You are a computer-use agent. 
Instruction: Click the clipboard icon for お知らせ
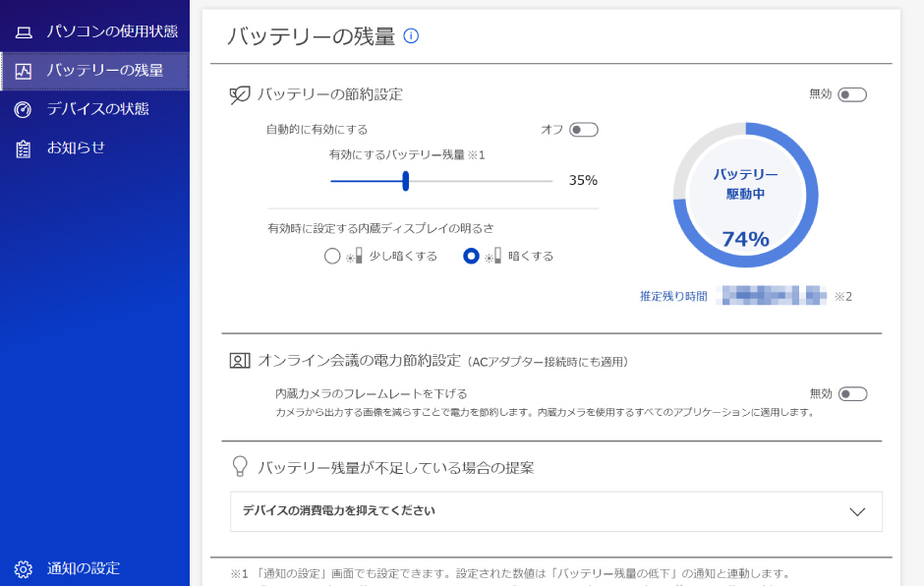24,148
